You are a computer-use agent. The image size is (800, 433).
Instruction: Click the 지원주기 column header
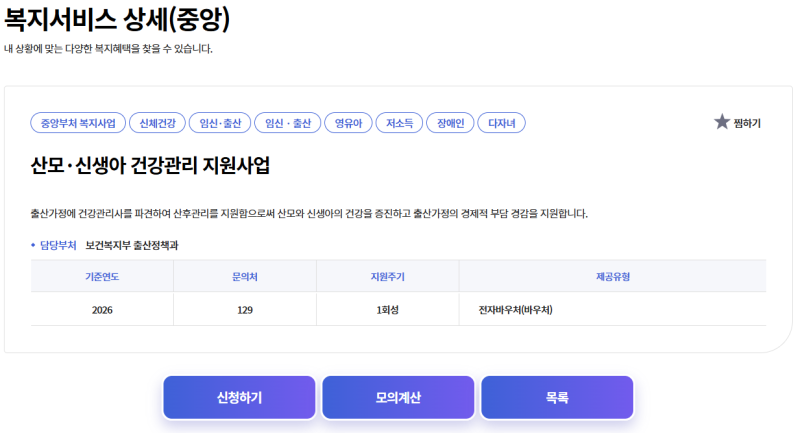click(388, 276)
